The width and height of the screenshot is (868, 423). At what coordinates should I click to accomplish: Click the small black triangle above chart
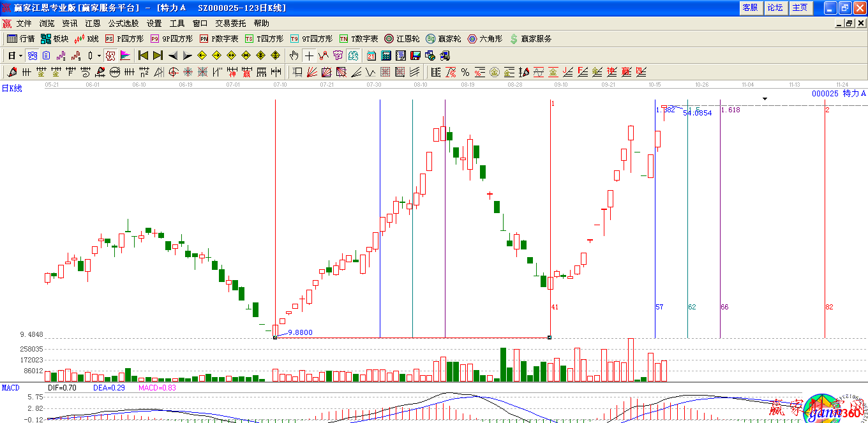765,99
